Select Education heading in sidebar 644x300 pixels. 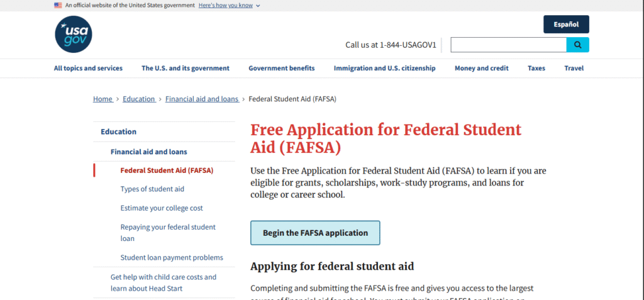[119, 132]
